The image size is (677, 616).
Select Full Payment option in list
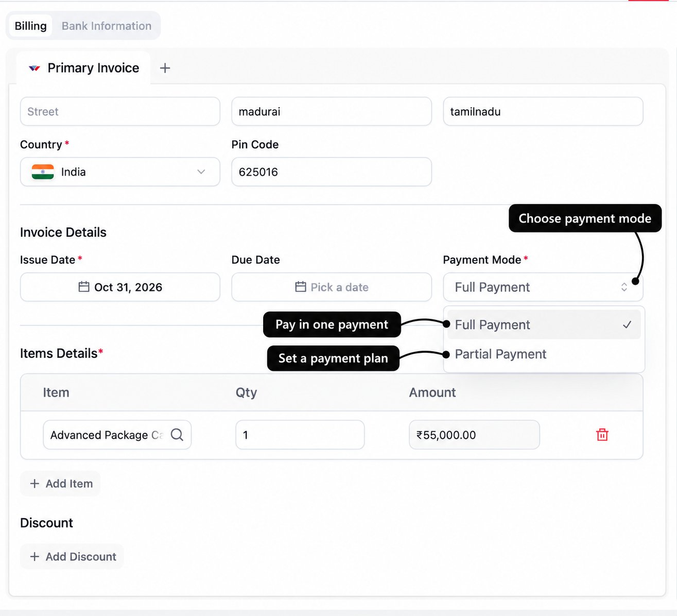point(544,324)
